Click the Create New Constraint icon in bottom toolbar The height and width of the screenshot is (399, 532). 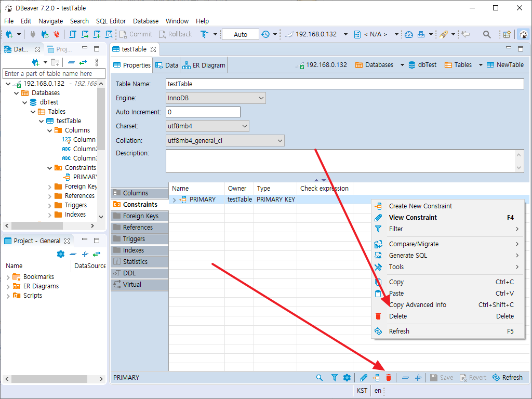click(x=376, y=378)
